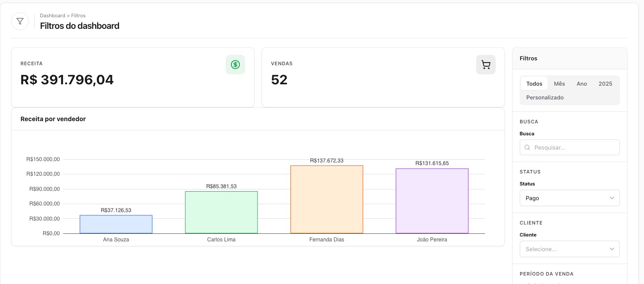Click the VENDAS card label
This screenshot has height=284, width=644.
[282, 64]
